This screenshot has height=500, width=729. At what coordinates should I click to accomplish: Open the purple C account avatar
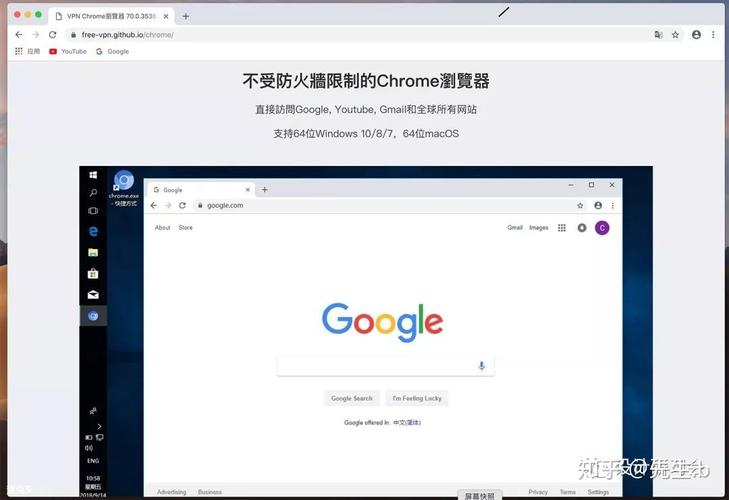[602, 227]
